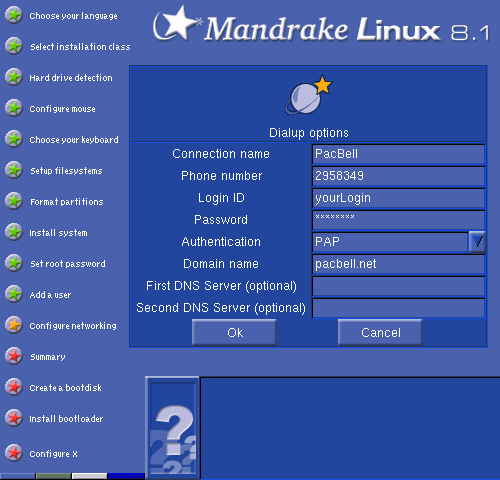This screenshot has height=480, width=500.
Task: Pick the gray-green color theme swatch
Action: tap(53, 476)
